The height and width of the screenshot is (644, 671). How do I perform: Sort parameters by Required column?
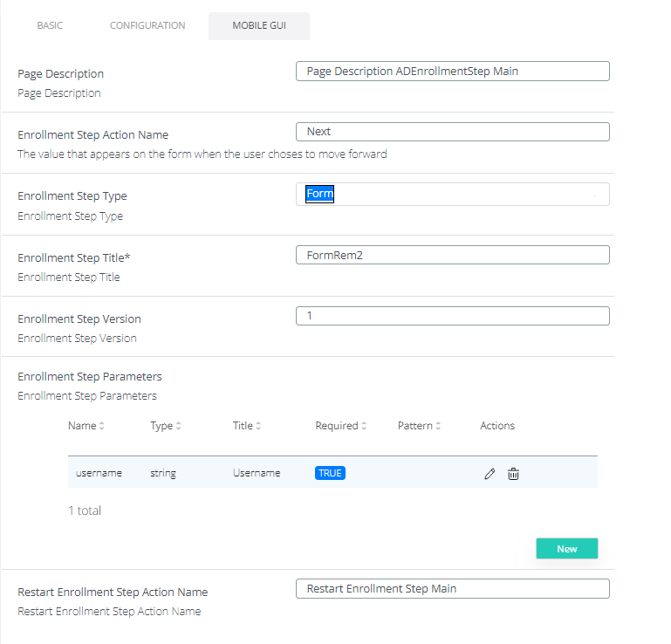pyautogui.click(x=340, y=426)
